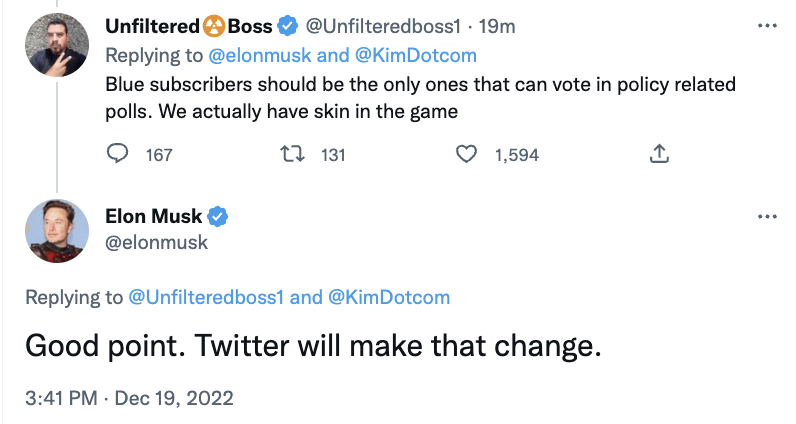Click Unfiltered Boss verified badge
This screenshot has height=424, width=796.
tap(285, 26)
